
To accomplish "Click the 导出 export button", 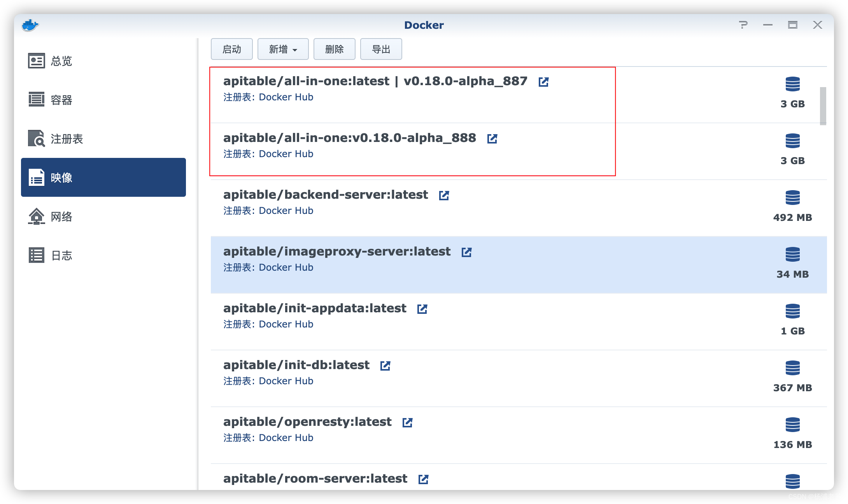I will pos(381,49).
